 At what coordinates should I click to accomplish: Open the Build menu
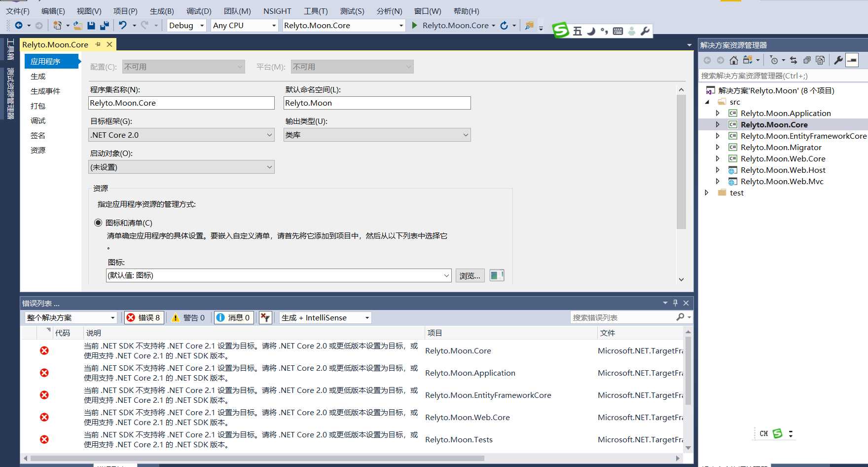coord(162,11)
